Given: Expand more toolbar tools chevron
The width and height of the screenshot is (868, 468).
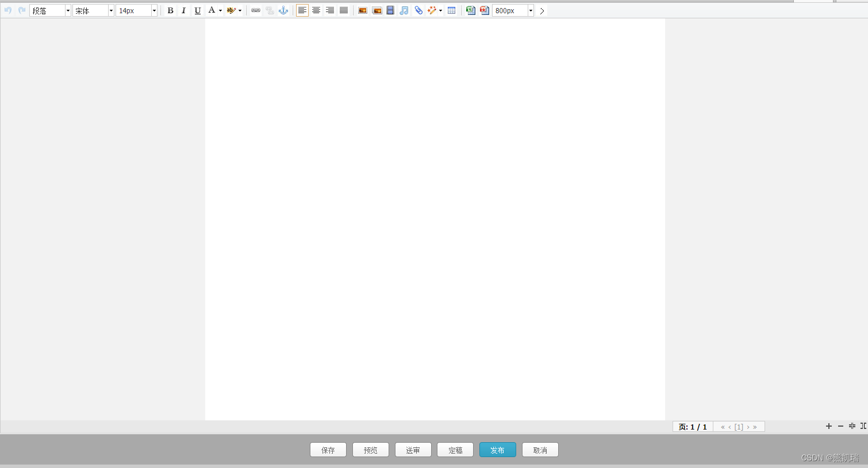Looking at the screenshot, I should [542, 11].
